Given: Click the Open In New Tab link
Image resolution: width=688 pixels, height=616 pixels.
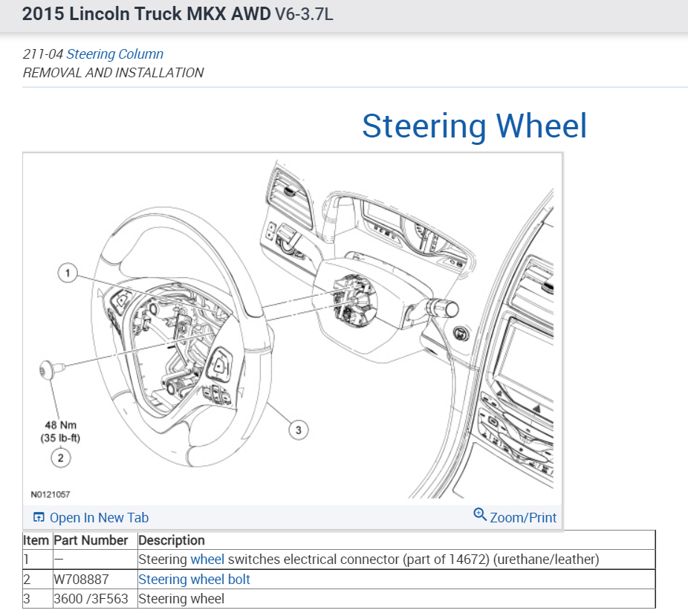Looking at the screenshot, I should click(x=99, y=518).
